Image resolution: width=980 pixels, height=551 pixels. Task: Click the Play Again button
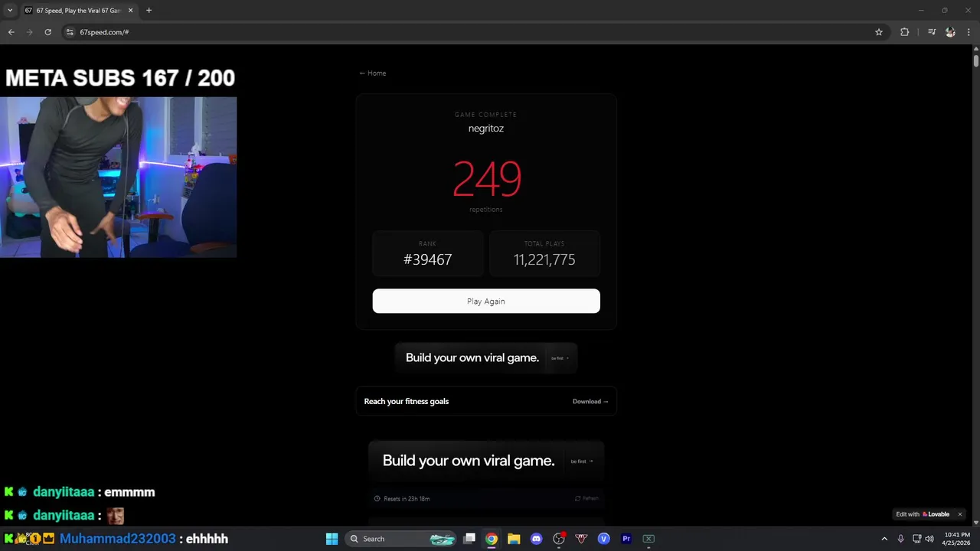[x=486, y=301]
